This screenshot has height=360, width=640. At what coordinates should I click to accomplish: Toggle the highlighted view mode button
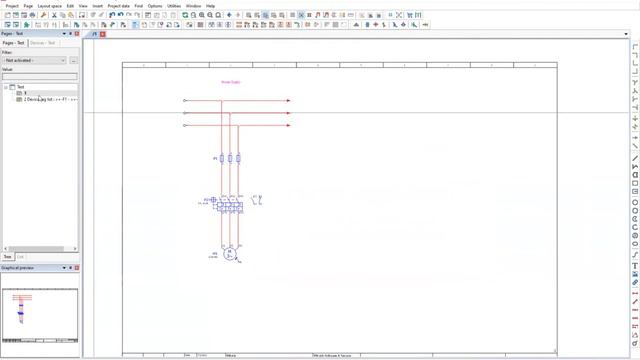click(x=265, y=15)
